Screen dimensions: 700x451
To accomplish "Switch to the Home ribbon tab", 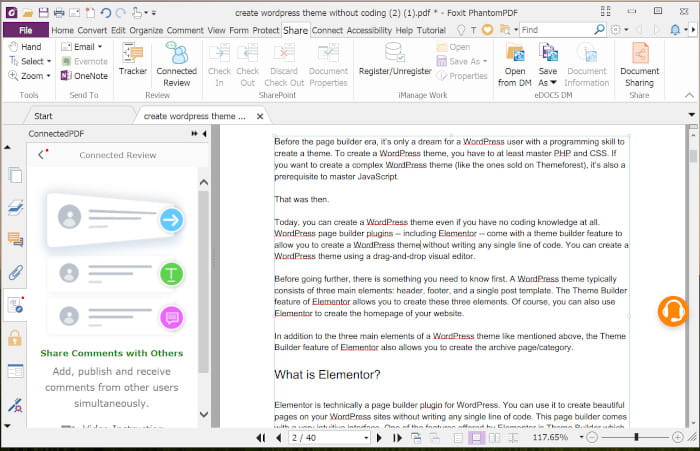I will point(62,30).
